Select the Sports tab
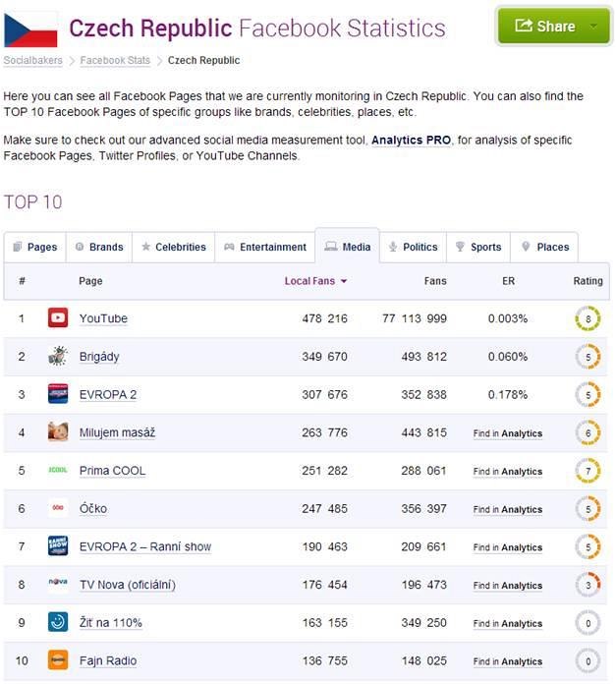The width and height of the screenshot is (616, 684). 478,247
